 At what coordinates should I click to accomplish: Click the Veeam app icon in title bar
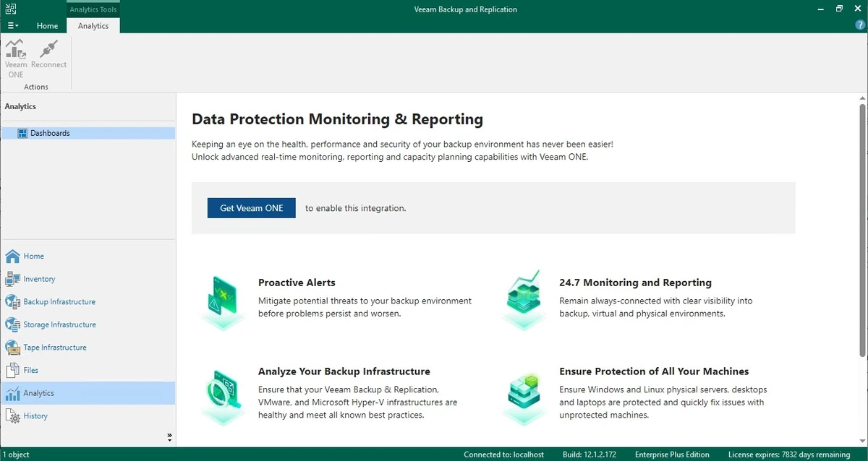click(x=11, y=9)
